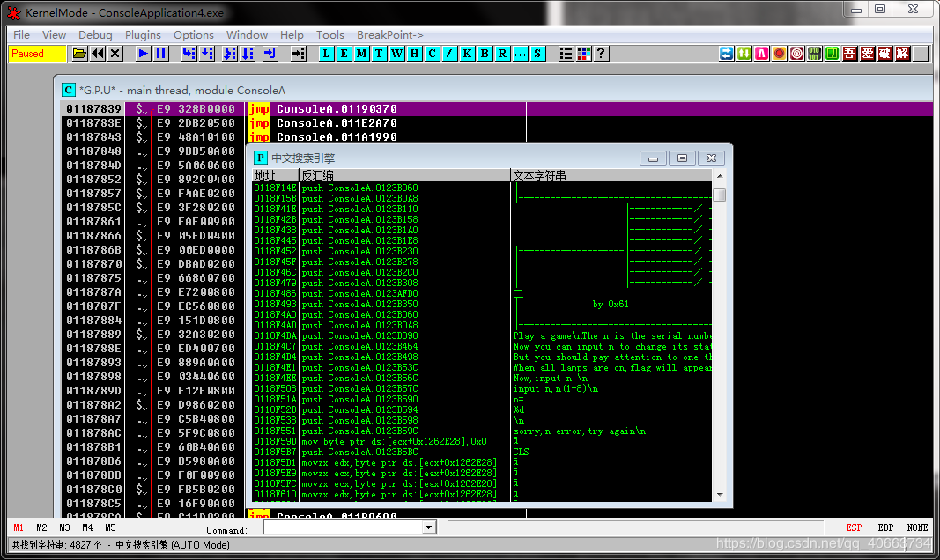This screenshot has width=940, height=560.
Task: Open the Options menu
Action: tap(194, 34)
